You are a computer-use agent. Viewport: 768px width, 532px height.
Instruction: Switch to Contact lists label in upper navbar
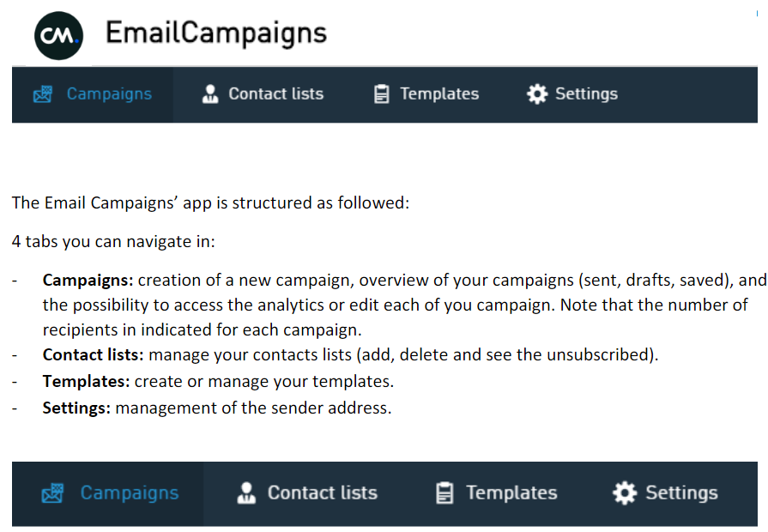pos(276,94)
